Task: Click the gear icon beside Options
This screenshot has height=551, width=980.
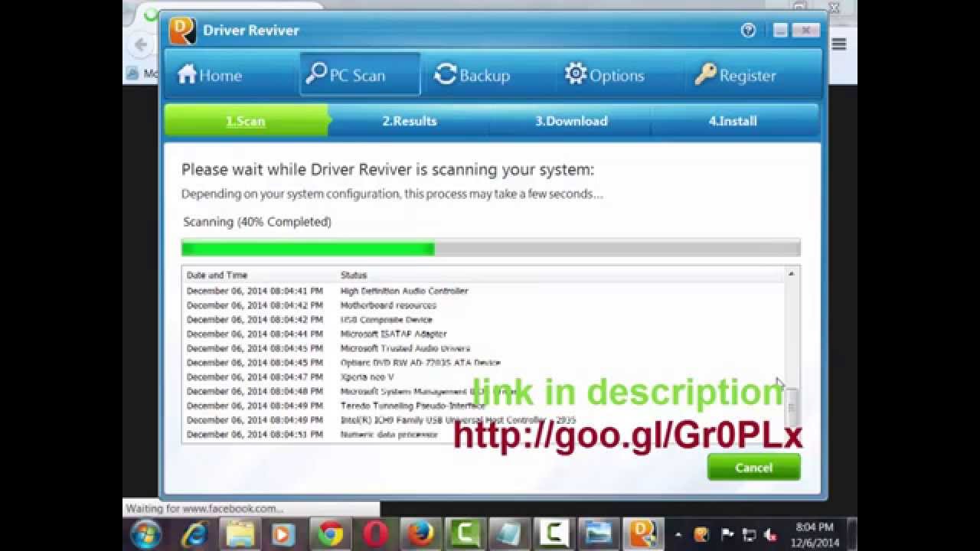Action: tap(576, 73)
